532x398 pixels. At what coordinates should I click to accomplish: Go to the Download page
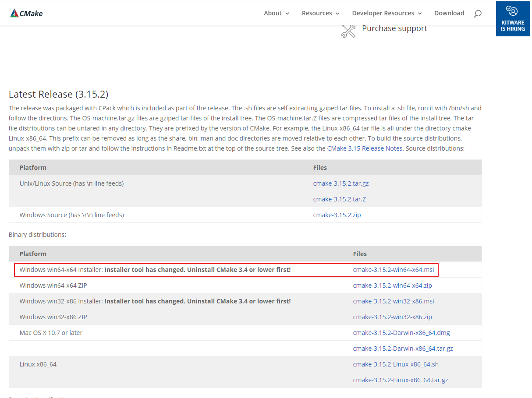(449, 13)
